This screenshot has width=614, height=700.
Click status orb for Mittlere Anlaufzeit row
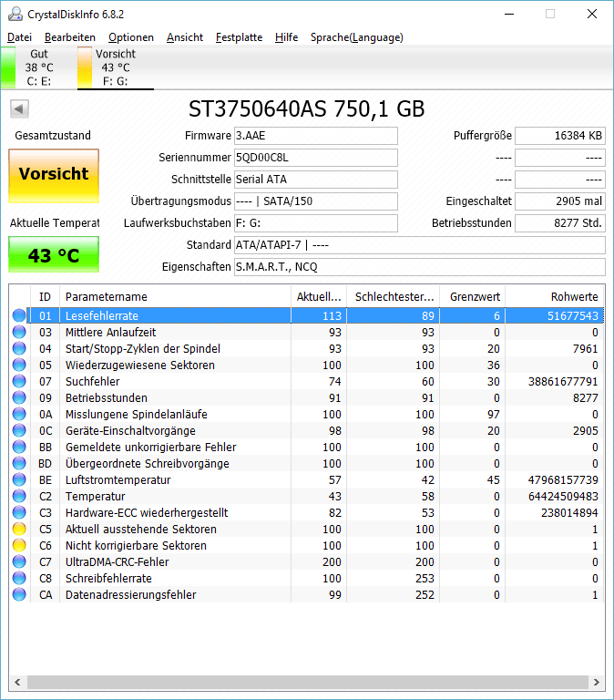click(19, 332)
